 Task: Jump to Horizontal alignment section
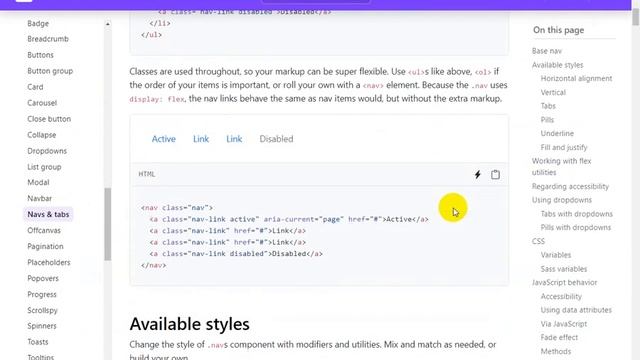tap(576, 78)
